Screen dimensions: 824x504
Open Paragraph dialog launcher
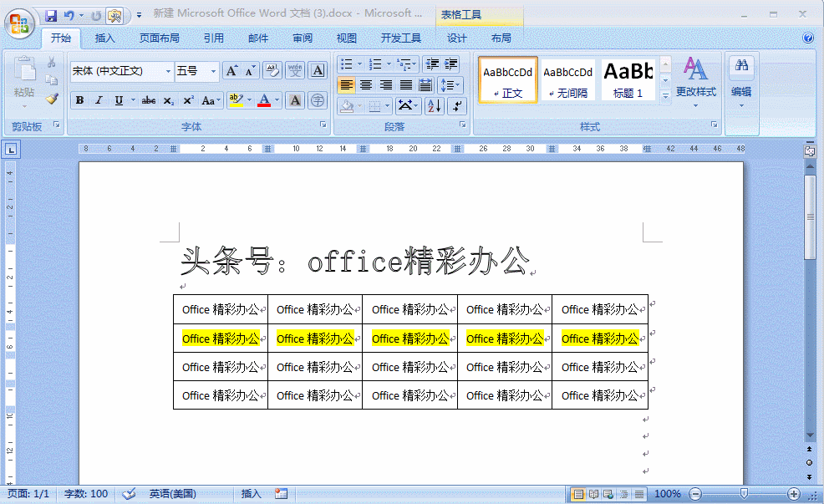(463, 125)
